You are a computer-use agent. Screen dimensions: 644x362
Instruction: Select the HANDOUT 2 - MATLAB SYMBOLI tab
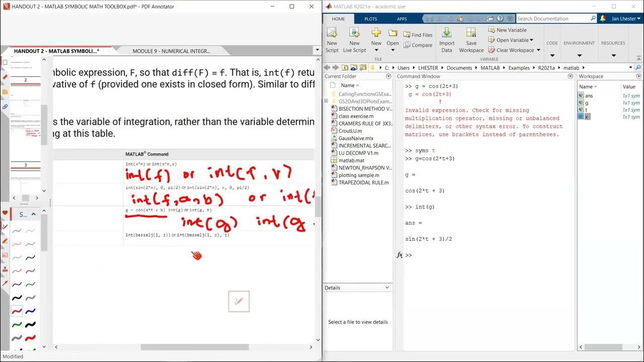(x=56, y=51)
